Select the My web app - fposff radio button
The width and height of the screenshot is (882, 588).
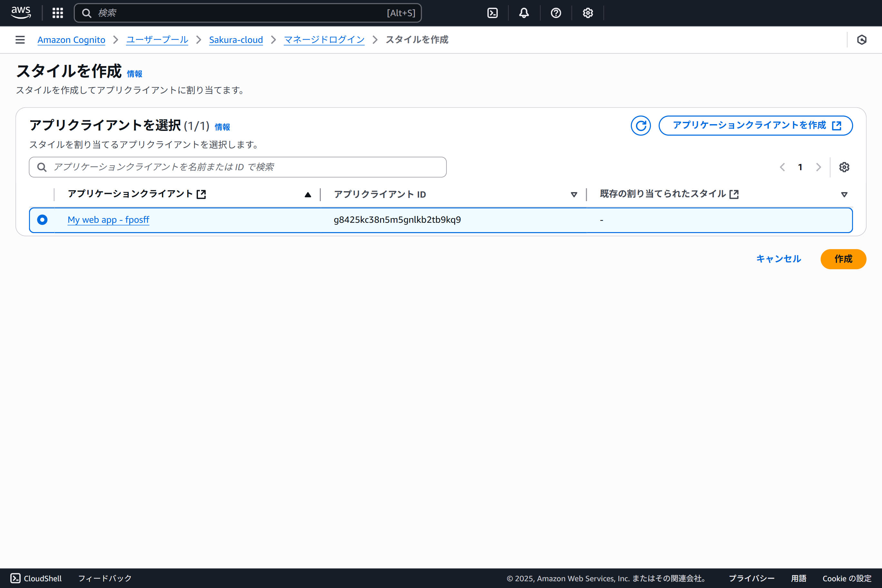click(42, 220)
